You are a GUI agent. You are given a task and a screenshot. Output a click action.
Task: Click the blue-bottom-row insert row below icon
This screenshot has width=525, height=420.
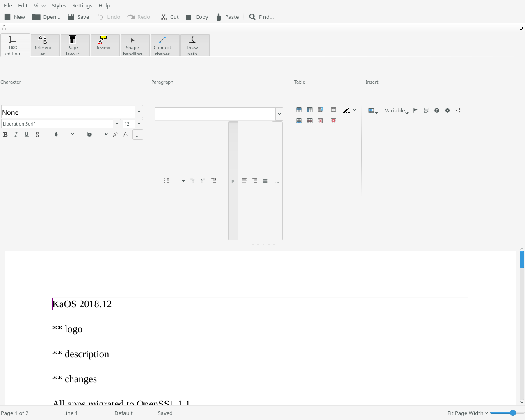pos(299,121)
